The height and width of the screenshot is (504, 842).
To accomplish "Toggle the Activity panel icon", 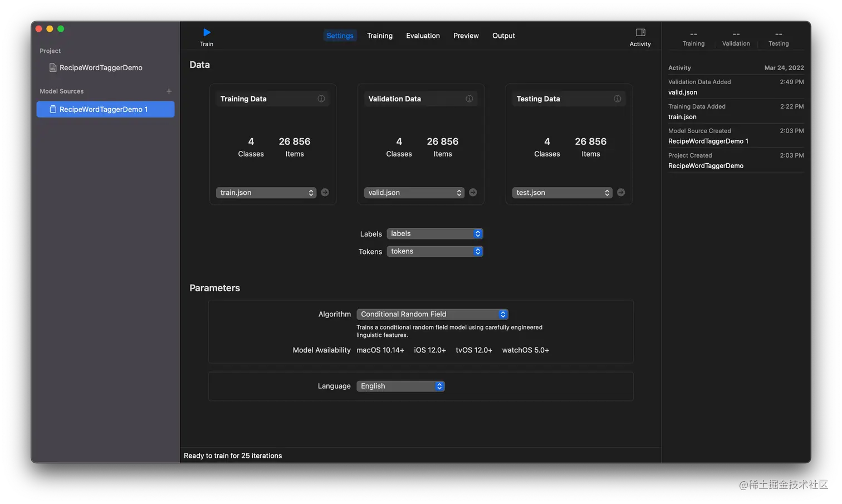I will pos(640,32).
